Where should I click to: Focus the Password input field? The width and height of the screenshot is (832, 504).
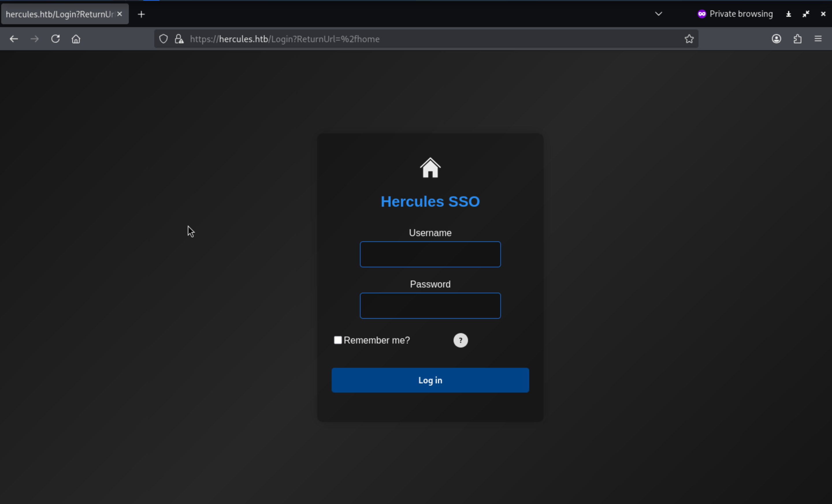pyautogui.click(x=430, y=306)
